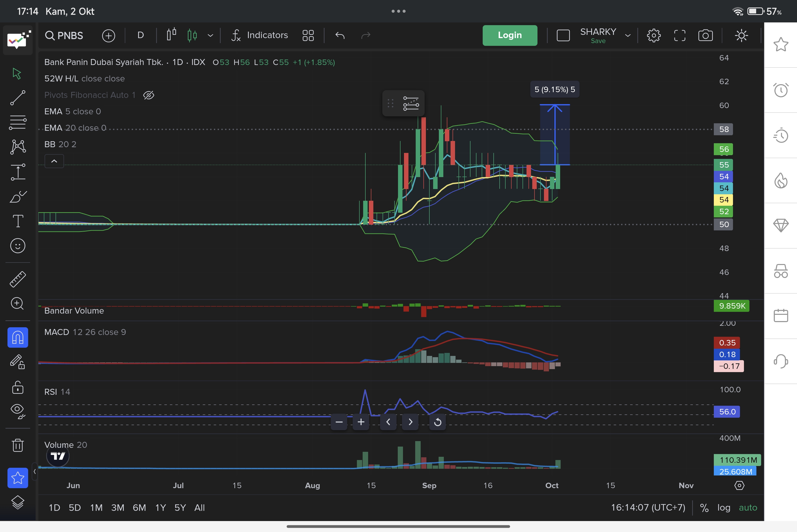Open the alarm clock alerts panel
The image size is (797, 532).
point(780,90)
